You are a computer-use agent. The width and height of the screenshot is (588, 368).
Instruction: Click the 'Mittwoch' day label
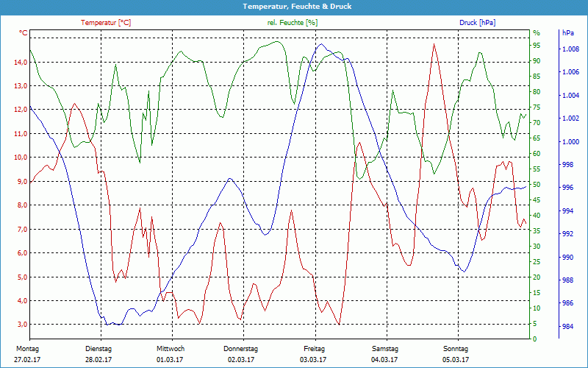[171, 349]
